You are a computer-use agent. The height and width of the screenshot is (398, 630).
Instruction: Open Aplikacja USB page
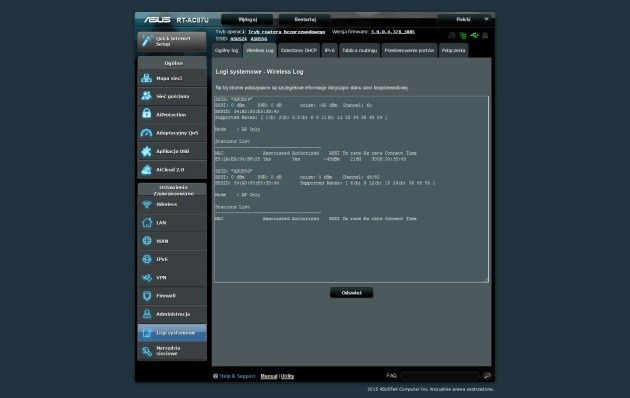[172, 151]
